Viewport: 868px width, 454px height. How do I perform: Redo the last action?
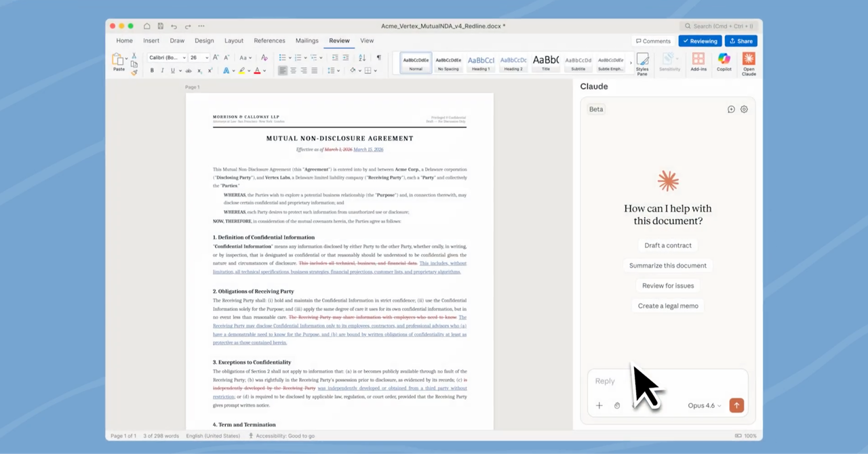[x=188, y=26]
